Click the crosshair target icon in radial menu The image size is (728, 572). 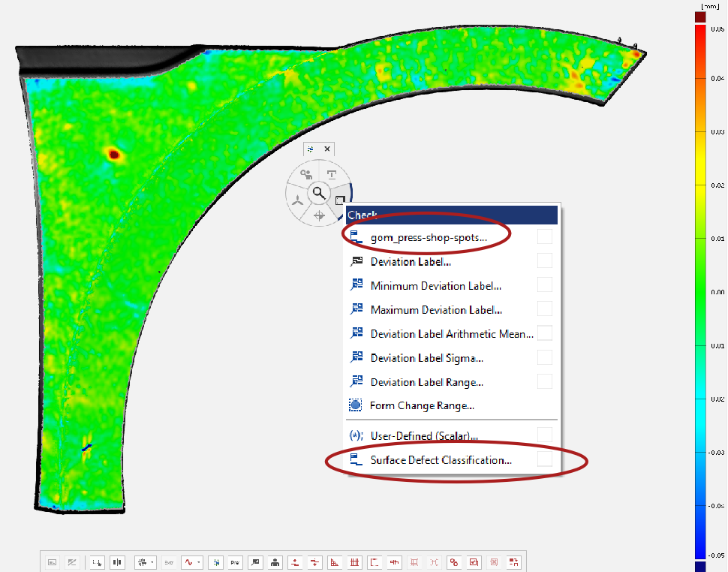319,215
